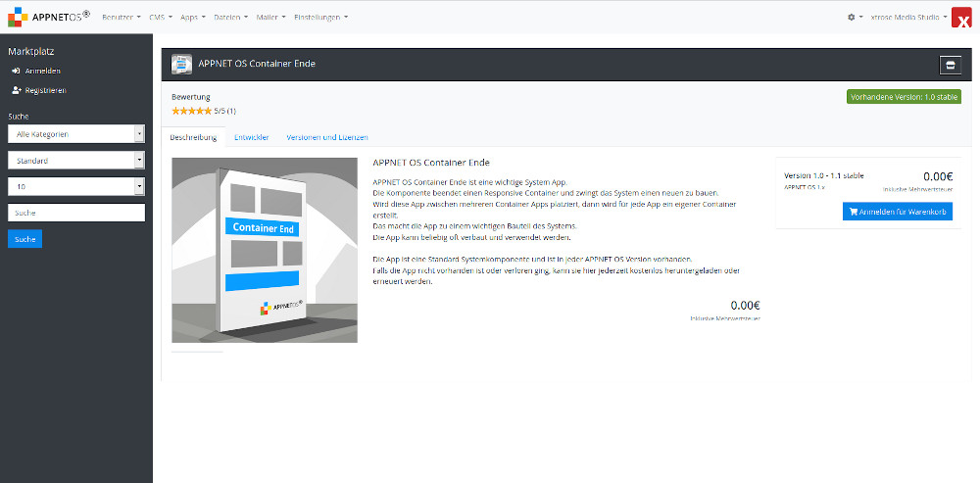Click the marketplace store icon button
Screen dimensions: 980x483
tap(950, 65)
